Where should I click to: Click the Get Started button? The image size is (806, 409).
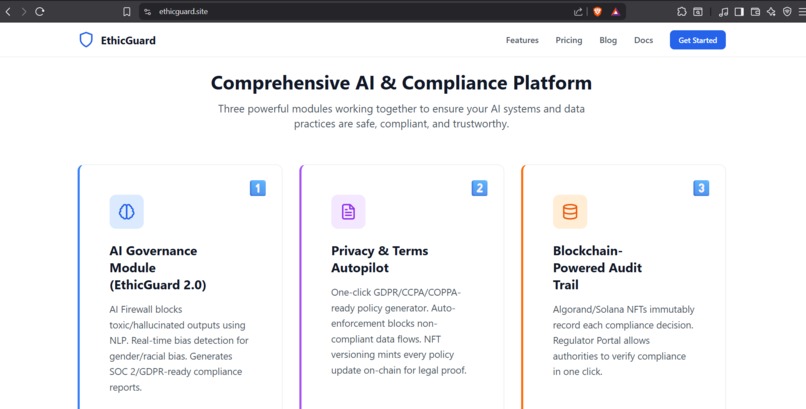[x=698, y=40]
